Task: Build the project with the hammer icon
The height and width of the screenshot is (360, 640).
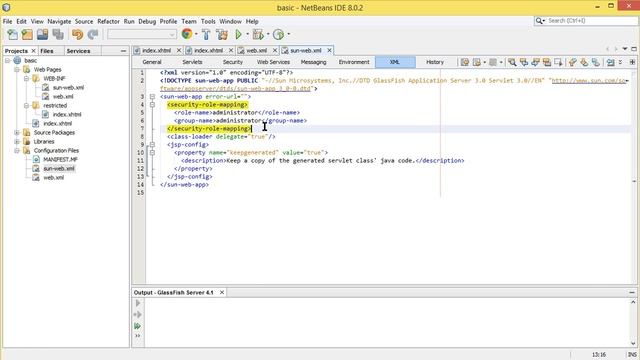Action: (206, 35)
